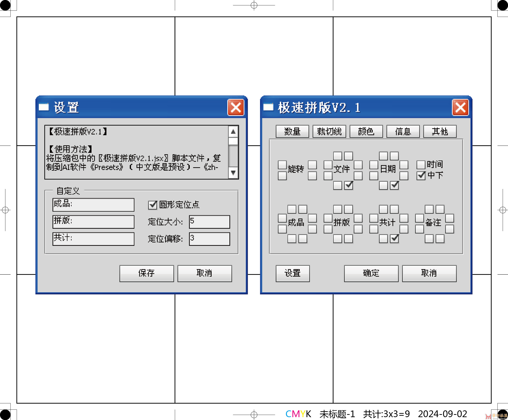
Task: Tick the top-left checkbox above 日期
Action: [383, 156]
